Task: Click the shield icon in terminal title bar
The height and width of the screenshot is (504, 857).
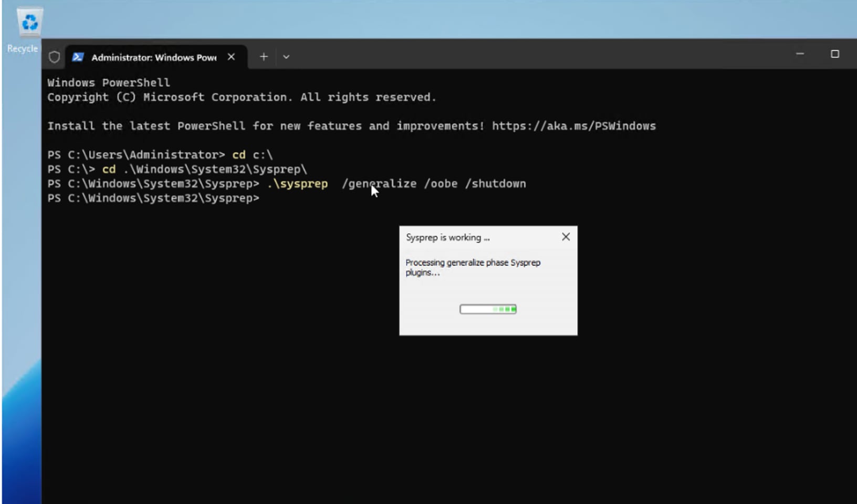Action: (54, 57)
